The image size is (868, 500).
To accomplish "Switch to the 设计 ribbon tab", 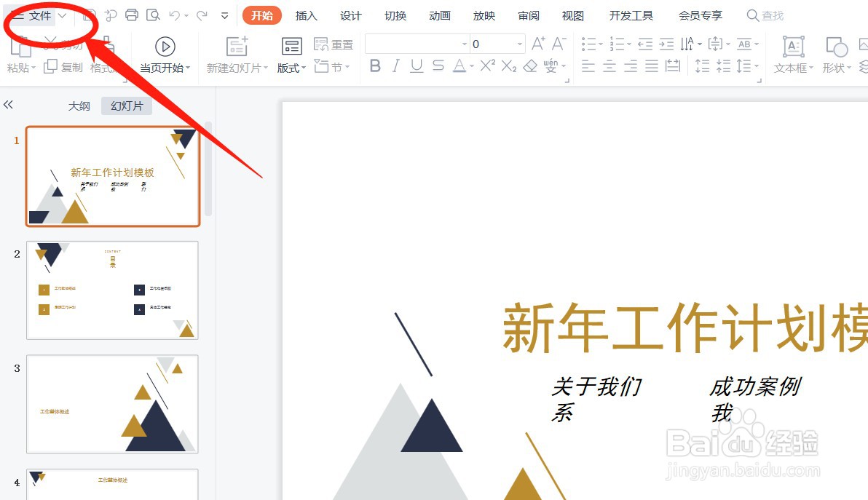I will (x=350, y=15).
